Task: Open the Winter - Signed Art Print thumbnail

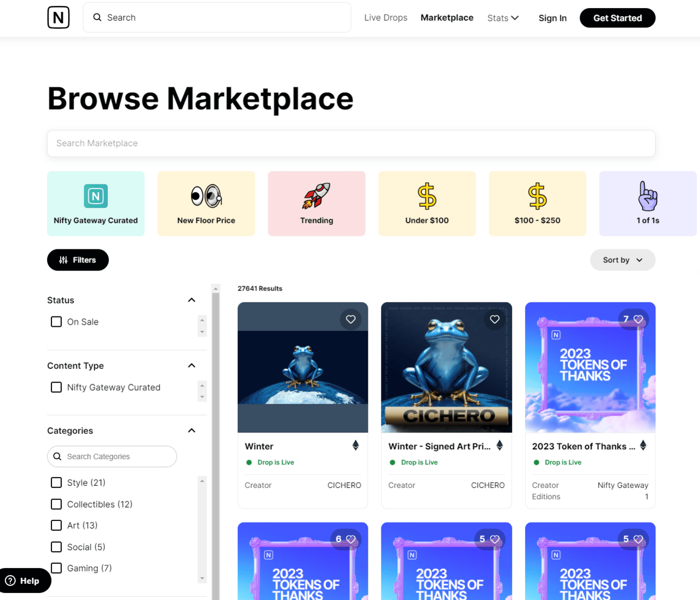Action: point(446,367)
